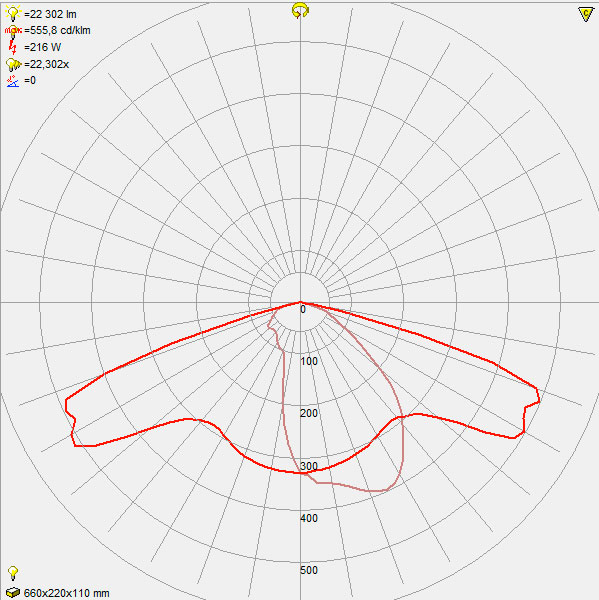
Task: Click the '0' center axis label
Action: 303,310
